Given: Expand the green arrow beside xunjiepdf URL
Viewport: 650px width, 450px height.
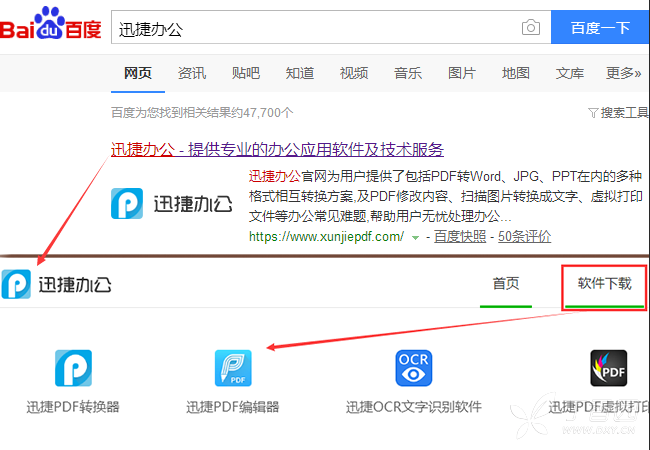Looking at the screenshot, I should coord(415,238).
